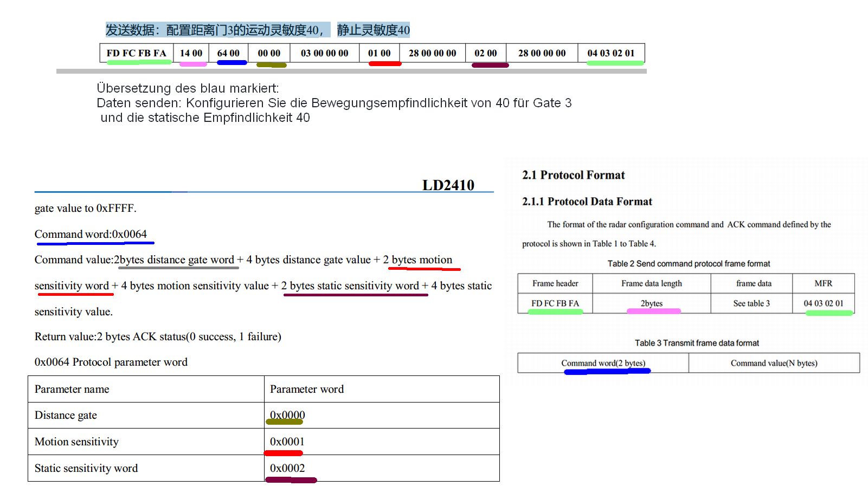This screenshot has width=868, height=493.
Task: Select the '2.1.1 Protocol Data Format' heading
Action: tap(587, 202)
